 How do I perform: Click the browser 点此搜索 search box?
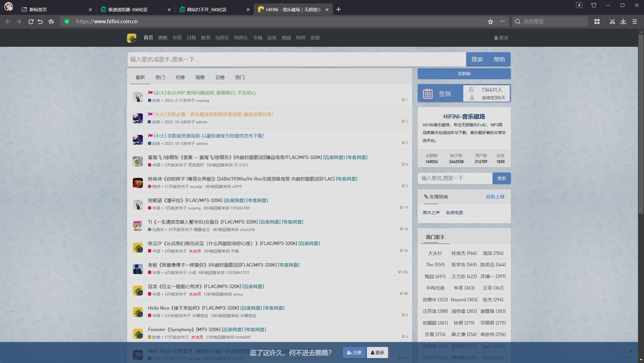(x=550, y=22)
